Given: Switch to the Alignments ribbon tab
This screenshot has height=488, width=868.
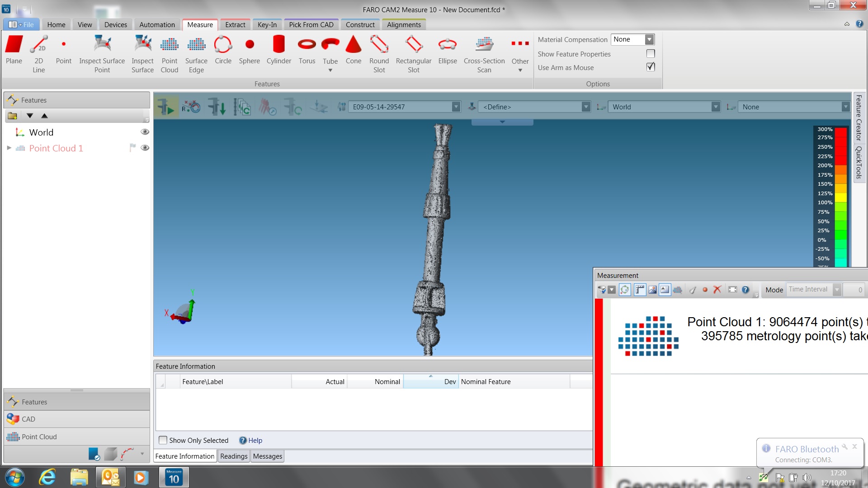Looking at the screenshot, I should coord(404,25).
